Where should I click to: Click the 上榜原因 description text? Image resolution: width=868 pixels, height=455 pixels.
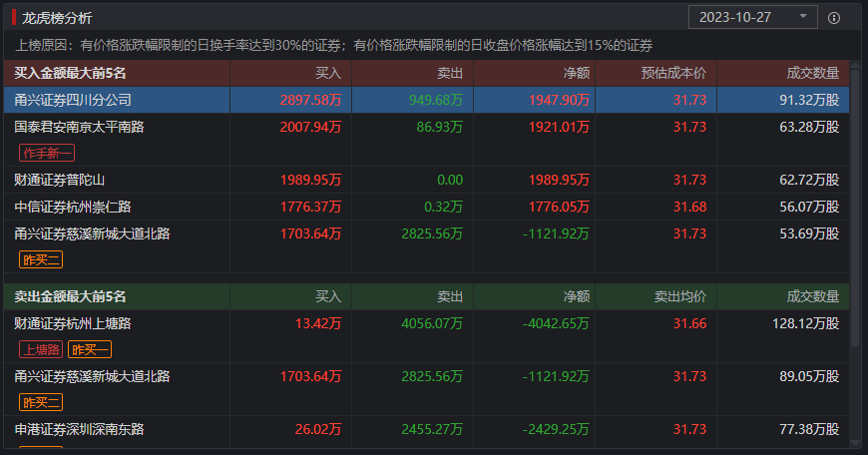pyautogui.click(x=334, y=45)
